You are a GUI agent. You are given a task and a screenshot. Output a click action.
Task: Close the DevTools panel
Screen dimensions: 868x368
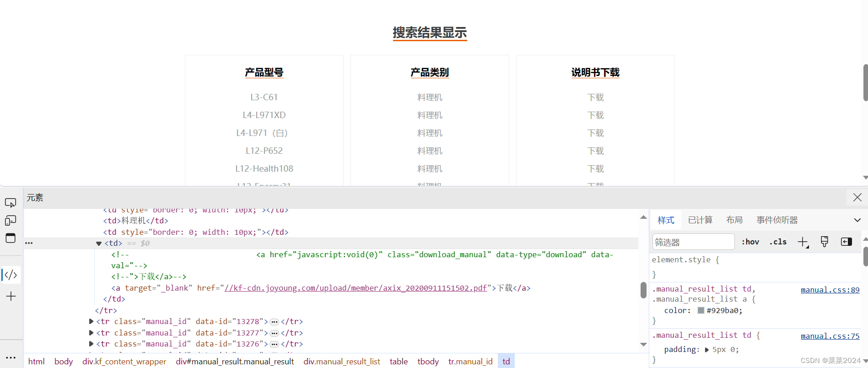pos(857,197)
